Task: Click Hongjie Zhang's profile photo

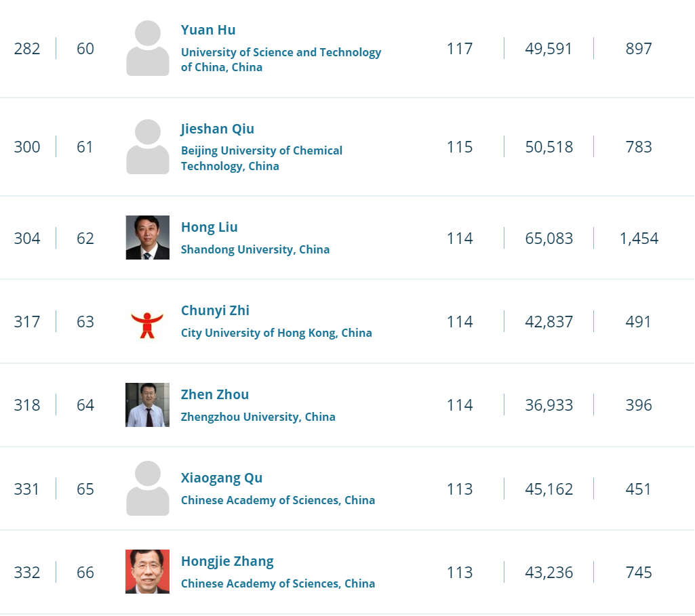Action: tap(148, 572)
